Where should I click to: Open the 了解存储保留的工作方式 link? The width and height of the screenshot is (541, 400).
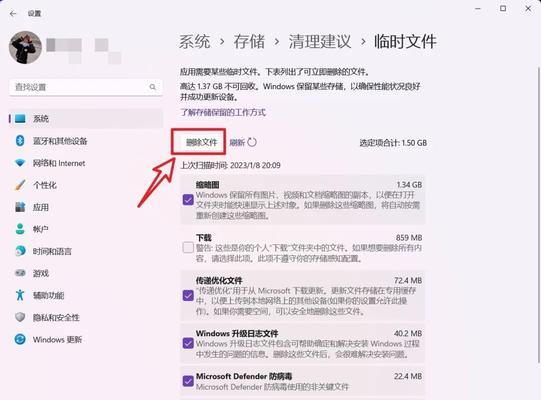[223, 112]
